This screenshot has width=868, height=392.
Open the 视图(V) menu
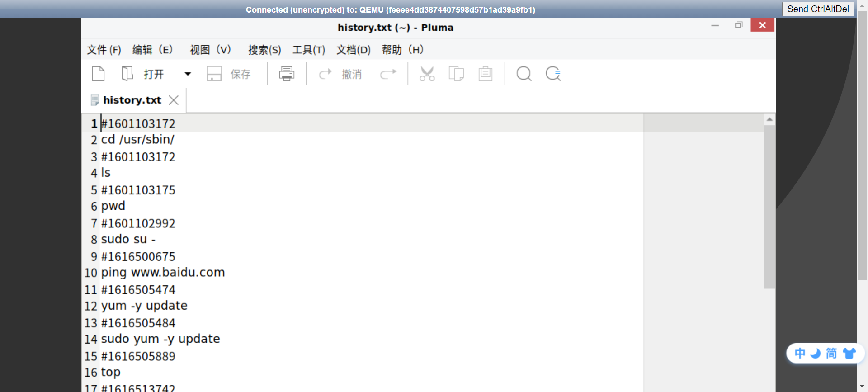coord(210,50)
